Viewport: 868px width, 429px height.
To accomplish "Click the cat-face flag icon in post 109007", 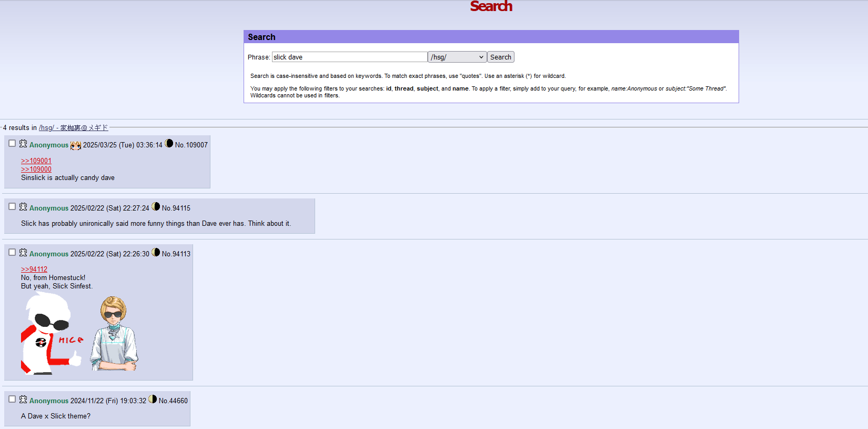I will (x=76, y=145).
